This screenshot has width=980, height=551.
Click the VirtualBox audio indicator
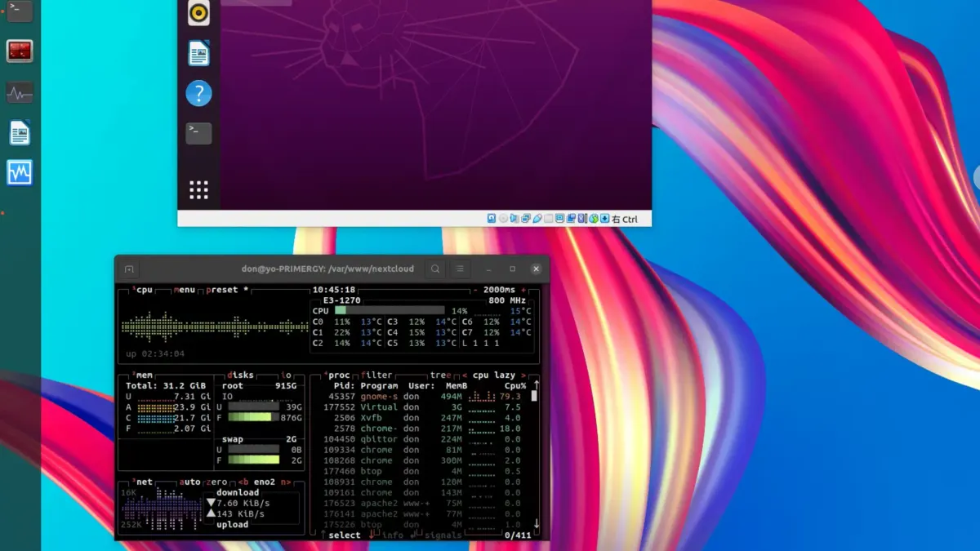(514, 219)
